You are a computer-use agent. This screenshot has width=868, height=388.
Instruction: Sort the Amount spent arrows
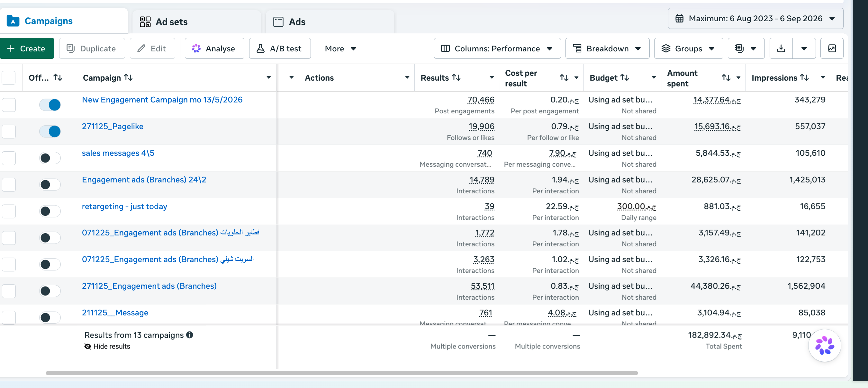pyautogui.click(x=726, y=78)
